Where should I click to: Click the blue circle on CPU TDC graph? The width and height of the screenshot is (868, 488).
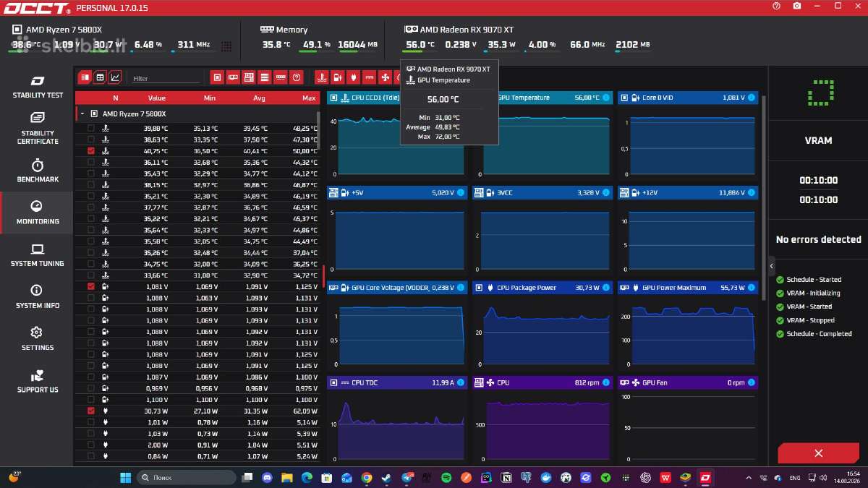tap(461, 382)
